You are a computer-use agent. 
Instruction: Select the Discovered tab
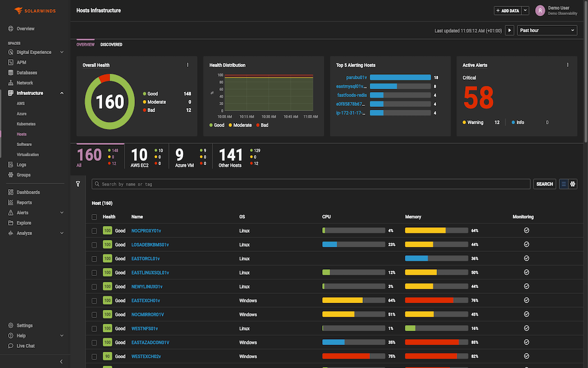(111, 44)
